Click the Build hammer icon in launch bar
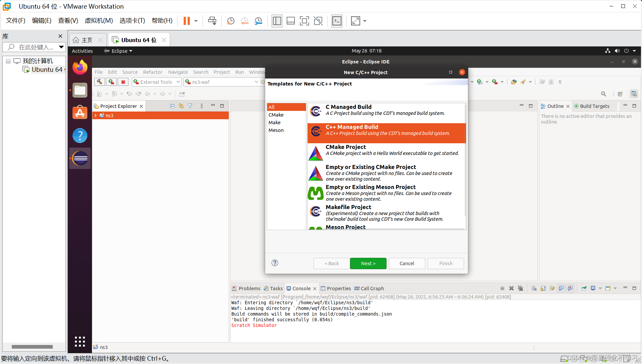Image resolution: width=642 pixels, height=364 pixels. tap(100, 82)
